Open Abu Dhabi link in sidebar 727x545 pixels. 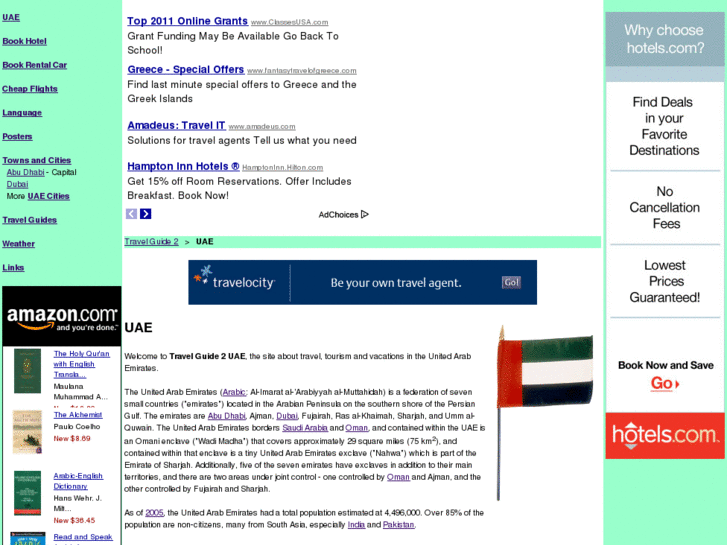point(26,172)
